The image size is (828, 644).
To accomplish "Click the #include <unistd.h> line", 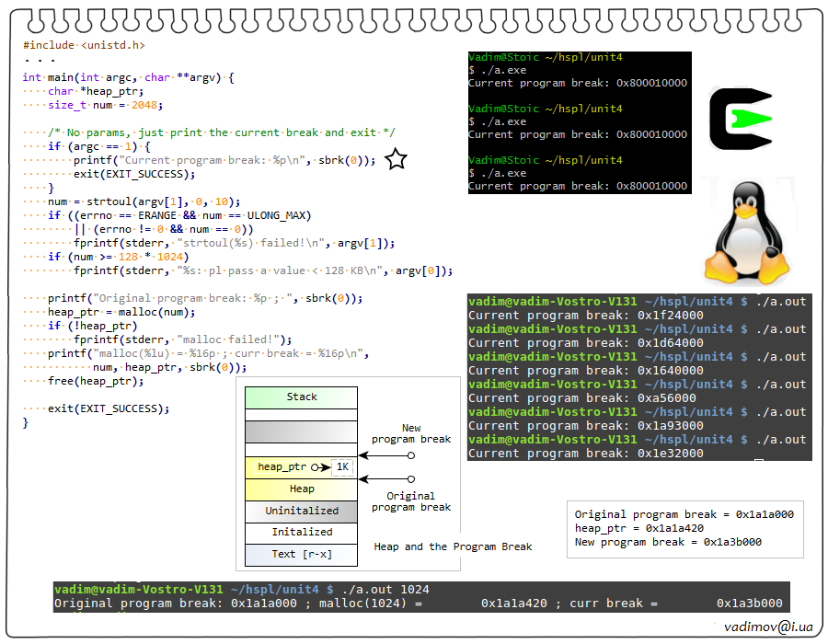I will [x=84, y=45].
